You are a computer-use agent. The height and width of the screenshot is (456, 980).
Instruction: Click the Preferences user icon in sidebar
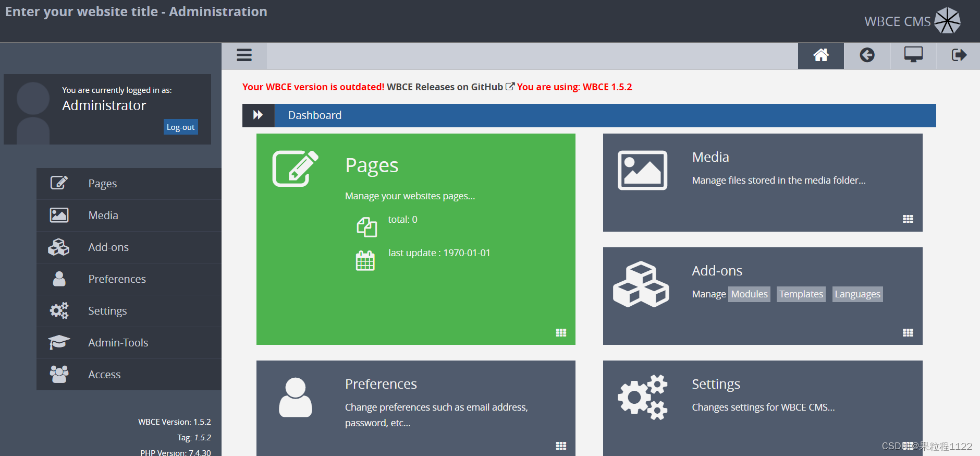click(x=59, y=279)
